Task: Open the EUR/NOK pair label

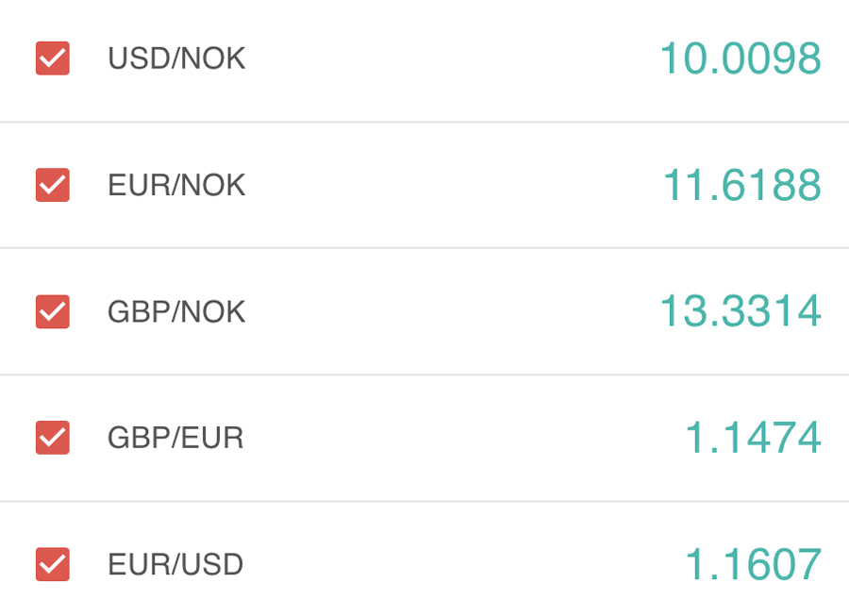Action: click(x=176, y=185)
